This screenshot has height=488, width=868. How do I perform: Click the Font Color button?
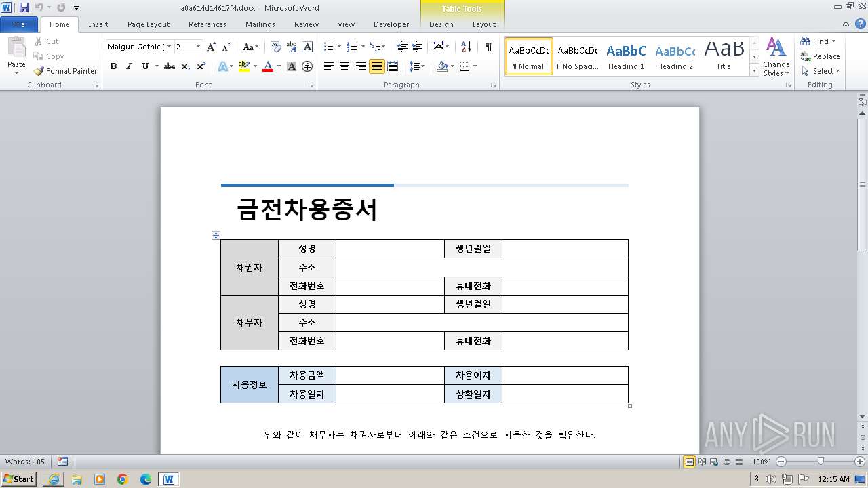click(267, 66)
